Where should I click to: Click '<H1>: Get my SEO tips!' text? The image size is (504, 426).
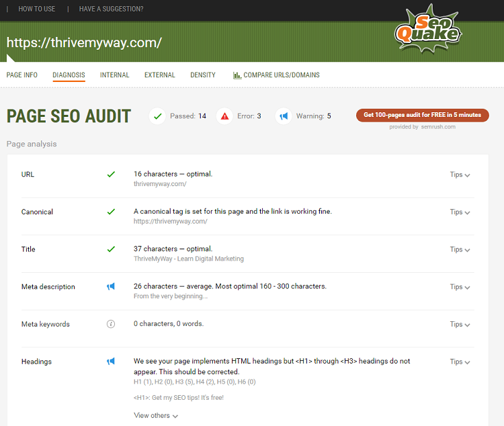point(178,397)
